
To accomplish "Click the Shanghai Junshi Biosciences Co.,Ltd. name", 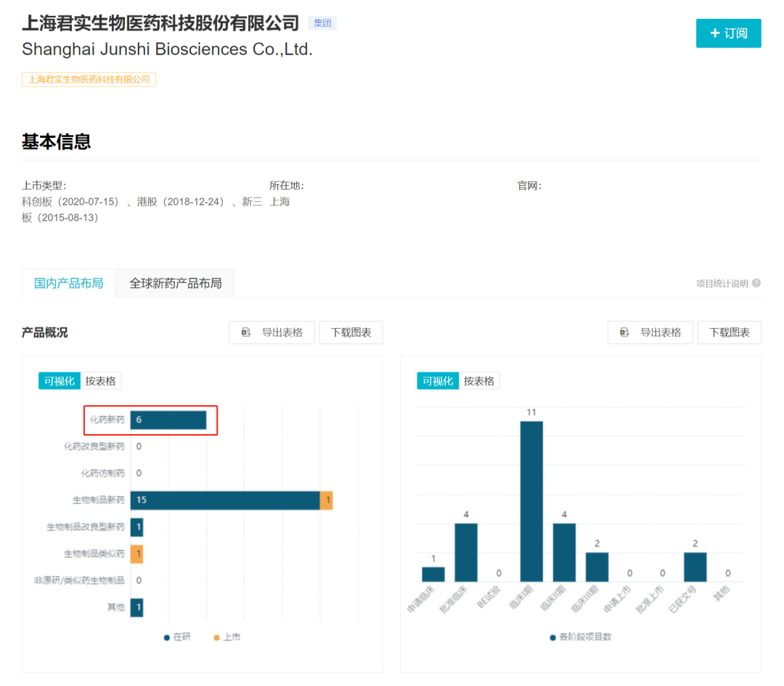I will click(x=167, y=49).
